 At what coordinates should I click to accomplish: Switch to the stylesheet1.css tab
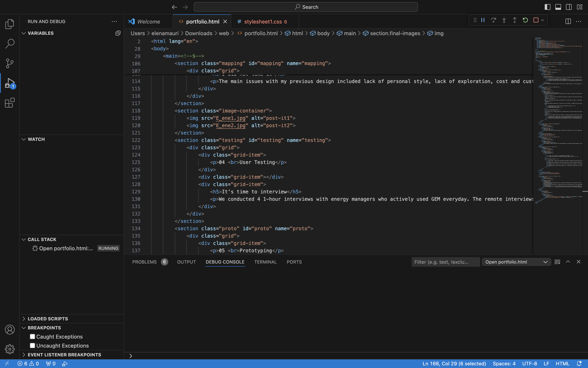tap(265, 22)
